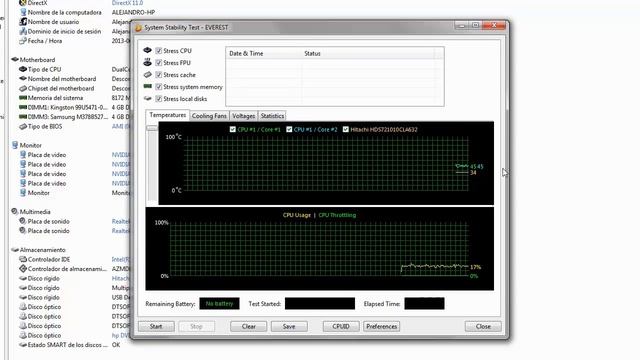Click the Stress system memory icon

coord(147,87)
